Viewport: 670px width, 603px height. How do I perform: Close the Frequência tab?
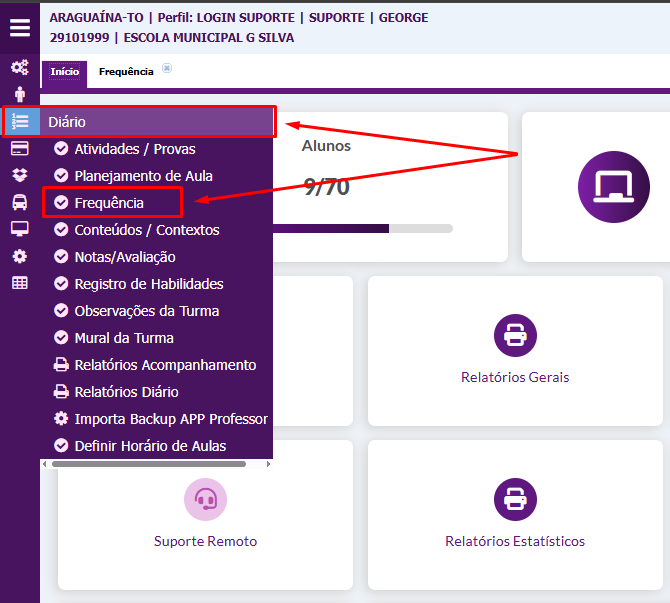point(167,69)
